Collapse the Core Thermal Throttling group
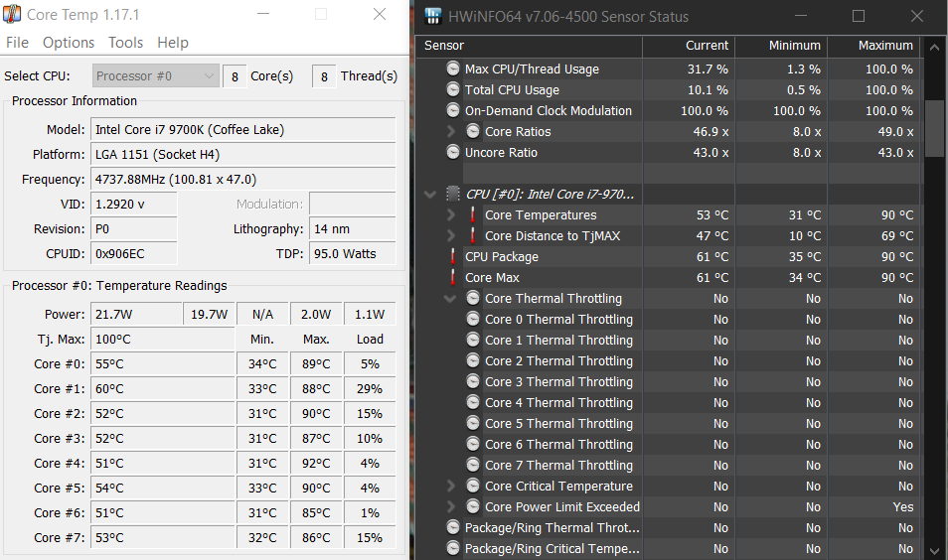This screenshot has width=948, height=560. coord(450,299)
